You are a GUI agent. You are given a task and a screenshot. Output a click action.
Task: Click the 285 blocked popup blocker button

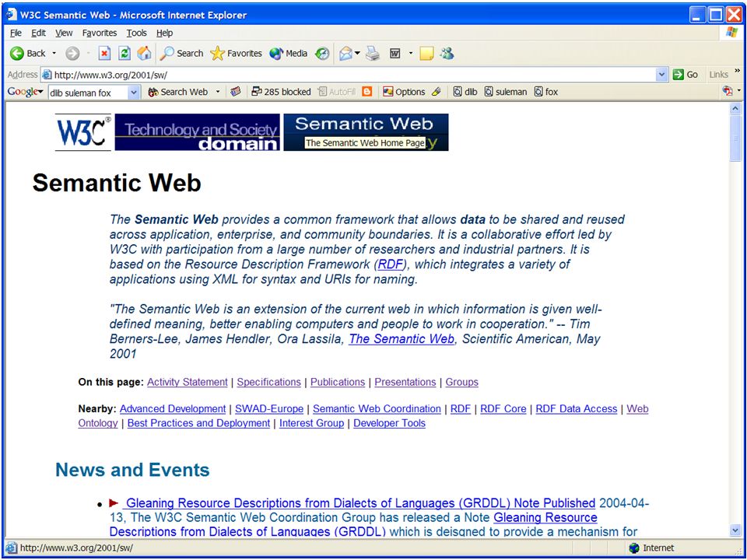point(281,92)
